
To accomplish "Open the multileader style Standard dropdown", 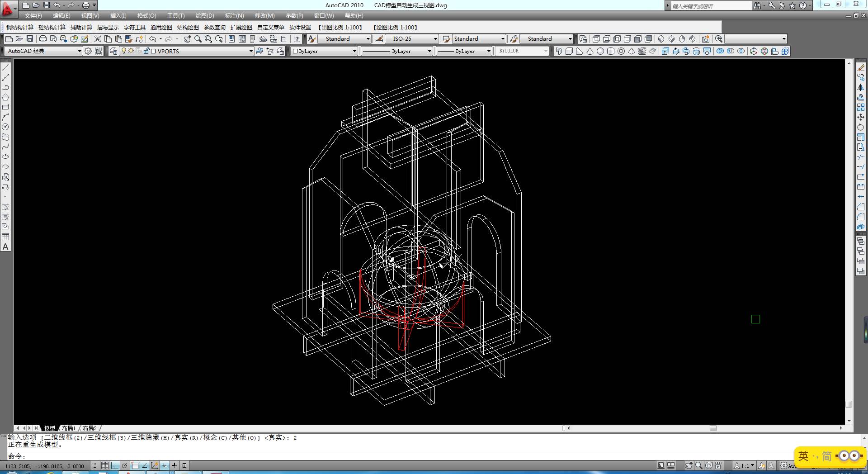I will (547, 39).
